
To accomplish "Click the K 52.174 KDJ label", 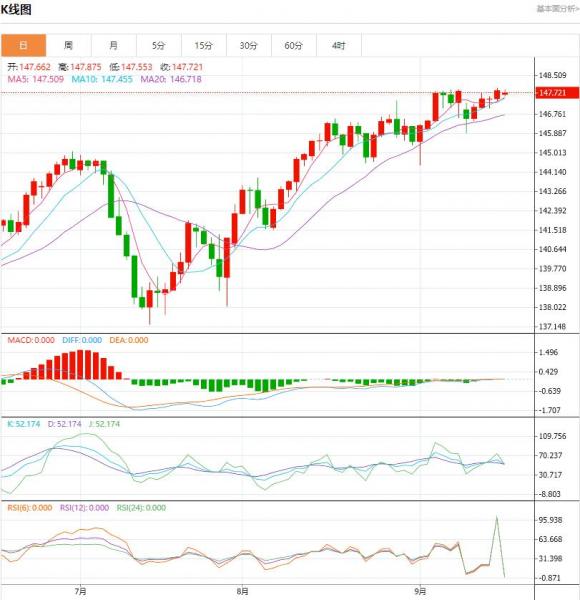I will (x=24, y=424).
